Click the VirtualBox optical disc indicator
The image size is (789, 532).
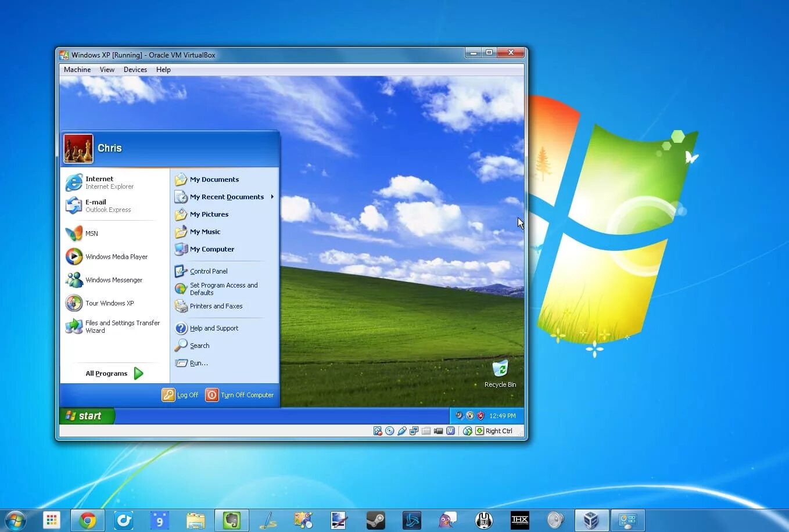point(390,431)
